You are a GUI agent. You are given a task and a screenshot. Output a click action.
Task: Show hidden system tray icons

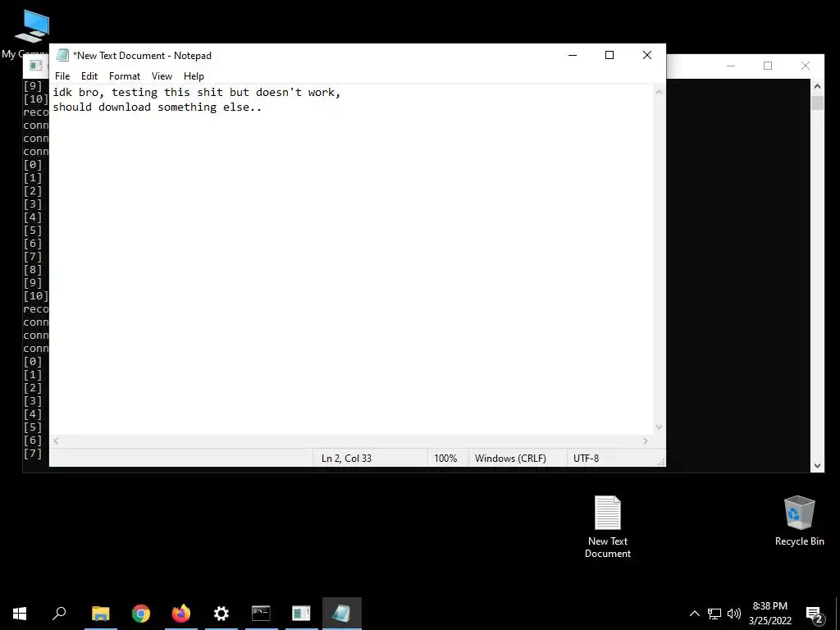pos(694,614)
